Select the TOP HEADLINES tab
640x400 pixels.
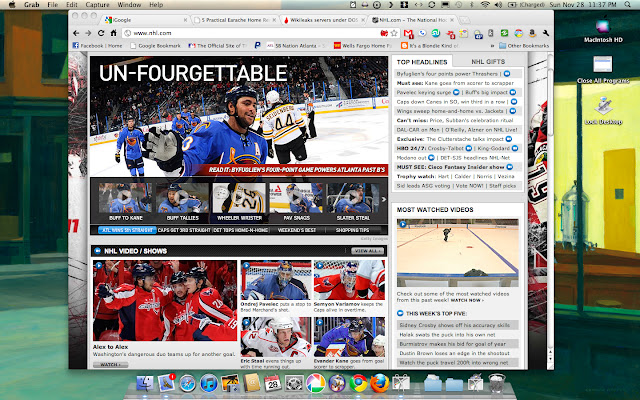pos(422,62)
